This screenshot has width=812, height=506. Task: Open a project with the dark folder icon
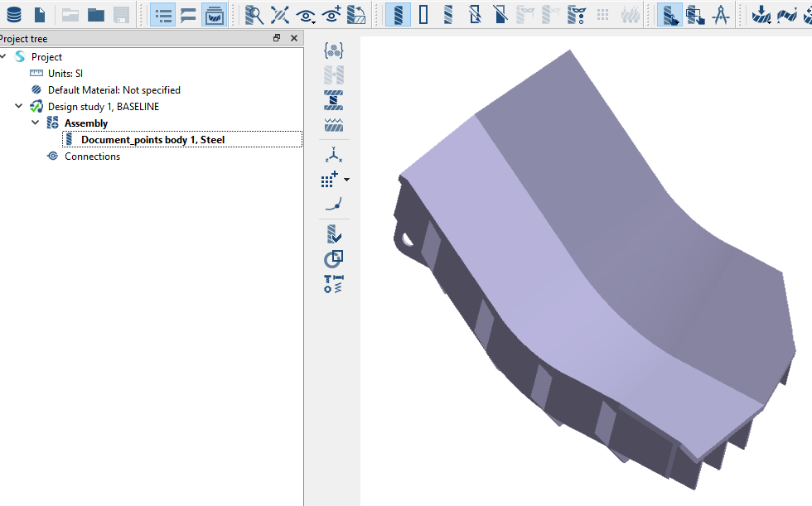(x=96, y=14)
